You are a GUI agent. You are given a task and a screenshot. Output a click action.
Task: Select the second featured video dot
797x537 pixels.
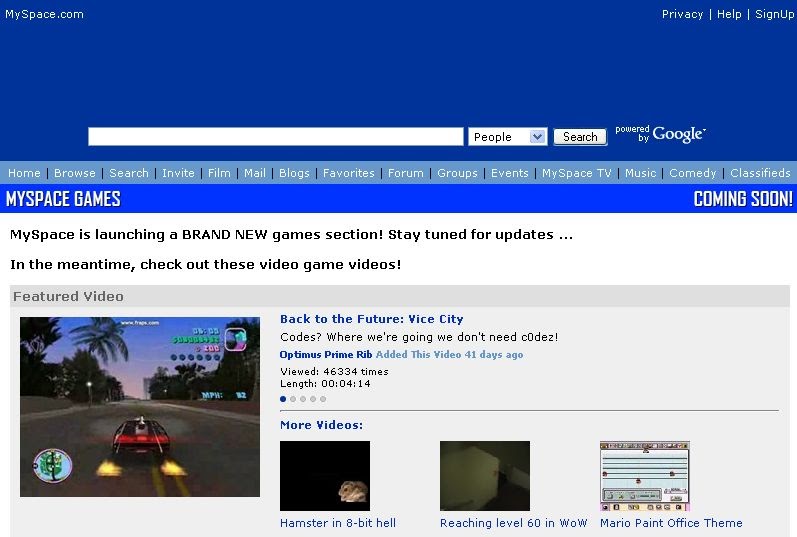coord(293,399)
